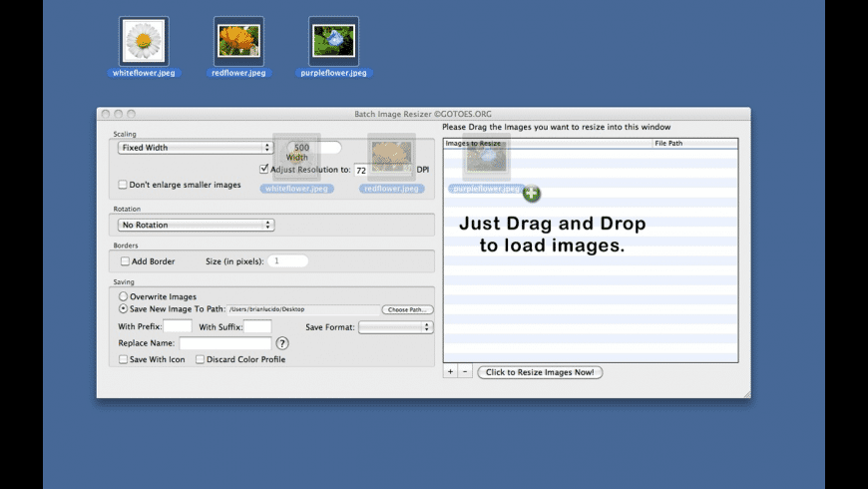868x489 pixels.
Task: Select the whiteflower.jpeg desktop icon
Action: tap(144, 42)
